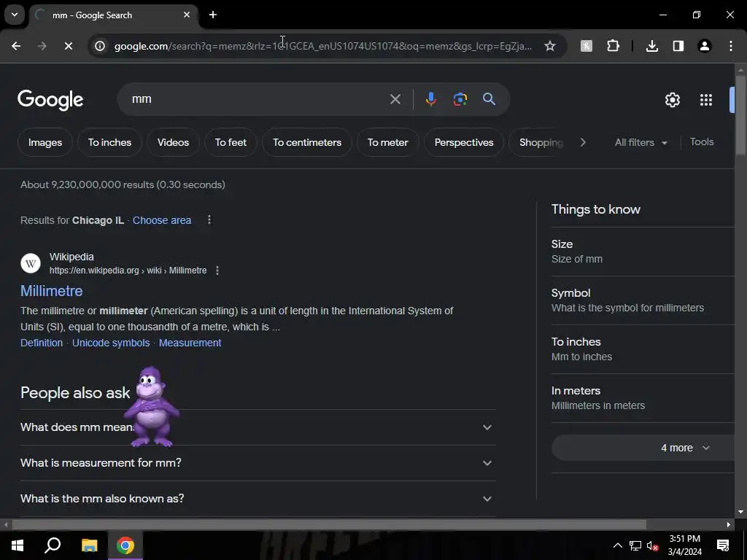Open the Google apps grid
Screen dimensions: 747x560
(706, 99)
